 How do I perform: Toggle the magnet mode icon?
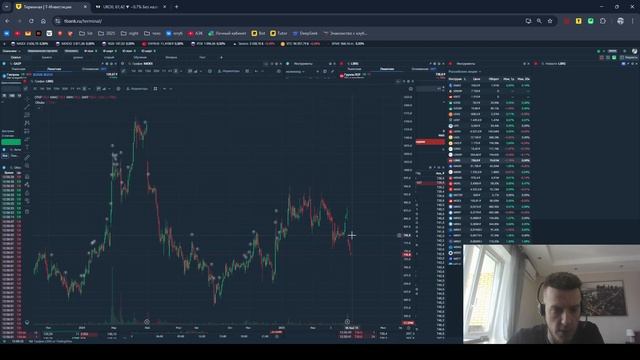(x=27, y=176)
